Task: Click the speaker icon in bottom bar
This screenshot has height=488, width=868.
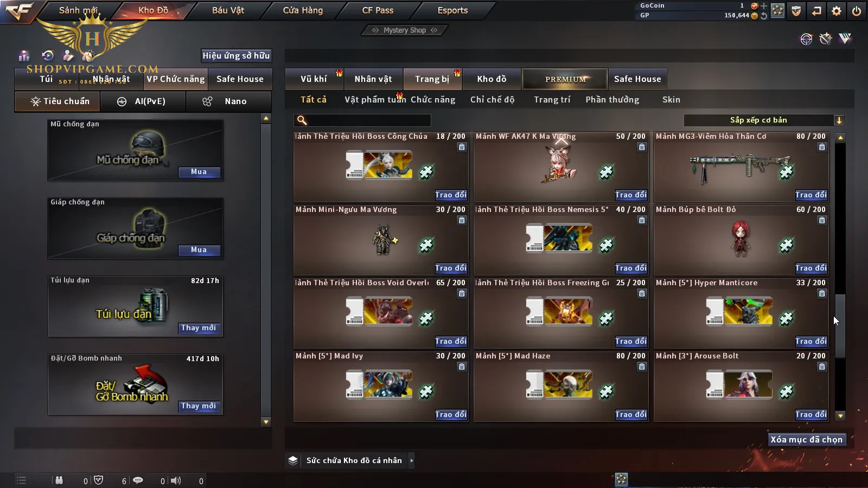Action: 176,480
